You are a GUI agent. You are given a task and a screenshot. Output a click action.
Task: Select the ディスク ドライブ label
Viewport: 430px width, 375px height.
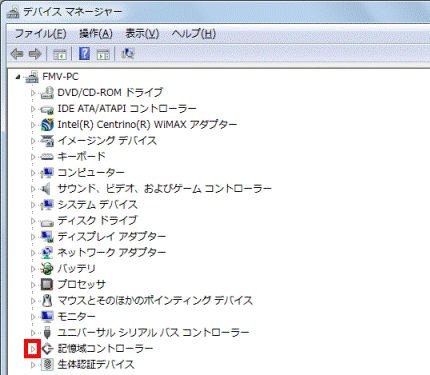(97, 220)
